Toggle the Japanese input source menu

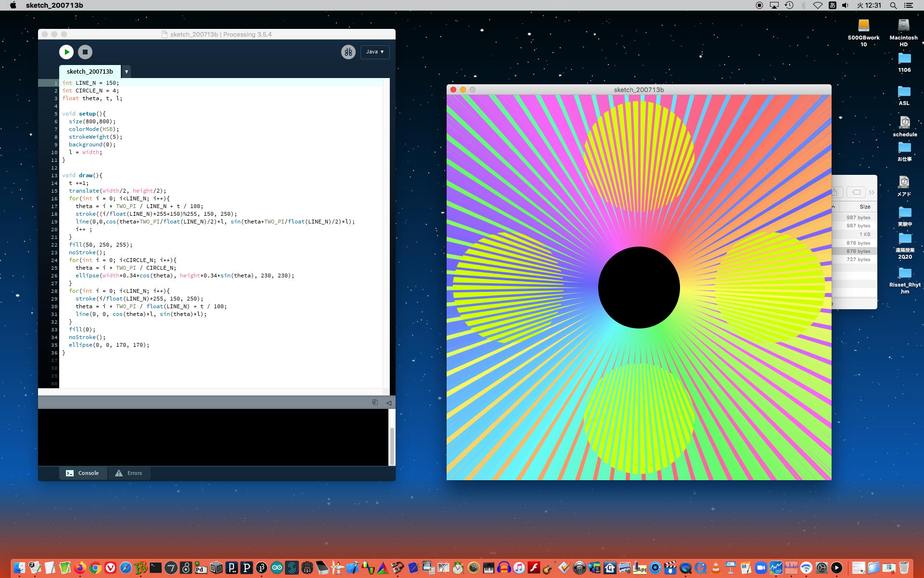click(x=832, y=5)
